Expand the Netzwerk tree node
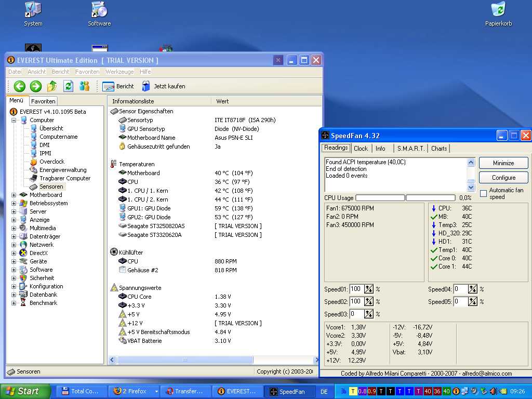Viewport: 532px width, 399px height. [14, 245]
